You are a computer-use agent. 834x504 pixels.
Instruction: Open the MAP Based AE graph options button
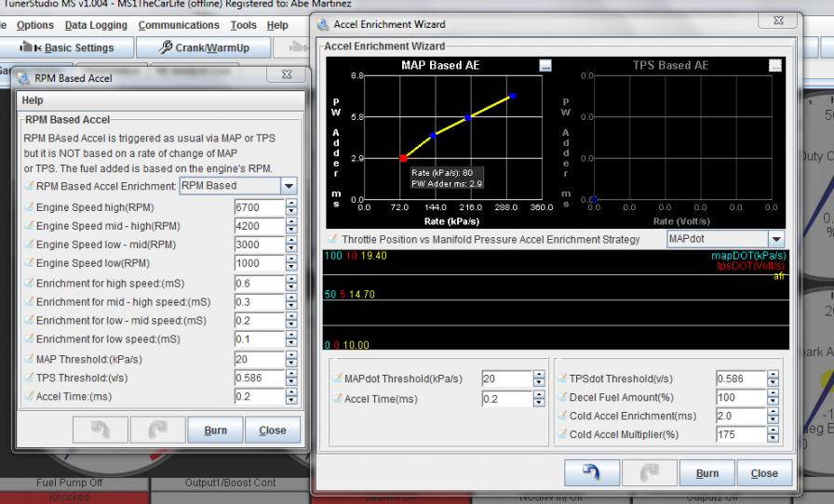click(x=545, y=66)
